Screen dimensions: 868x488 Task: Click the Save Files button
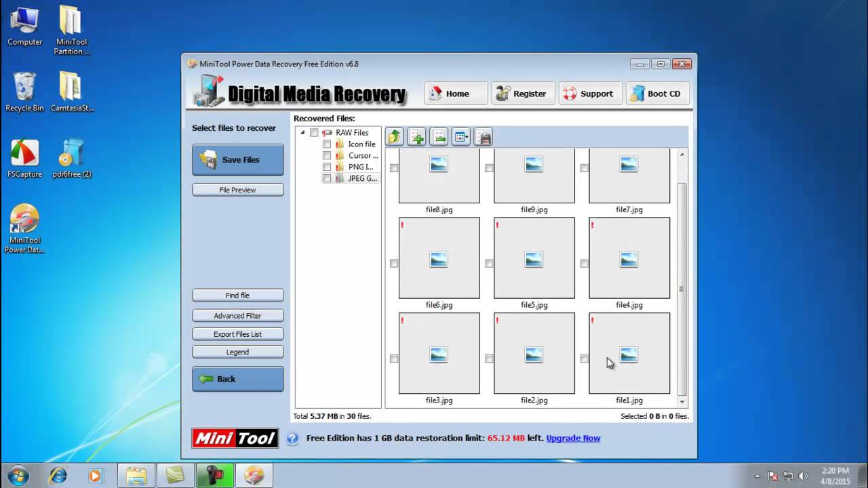[238, 160]
